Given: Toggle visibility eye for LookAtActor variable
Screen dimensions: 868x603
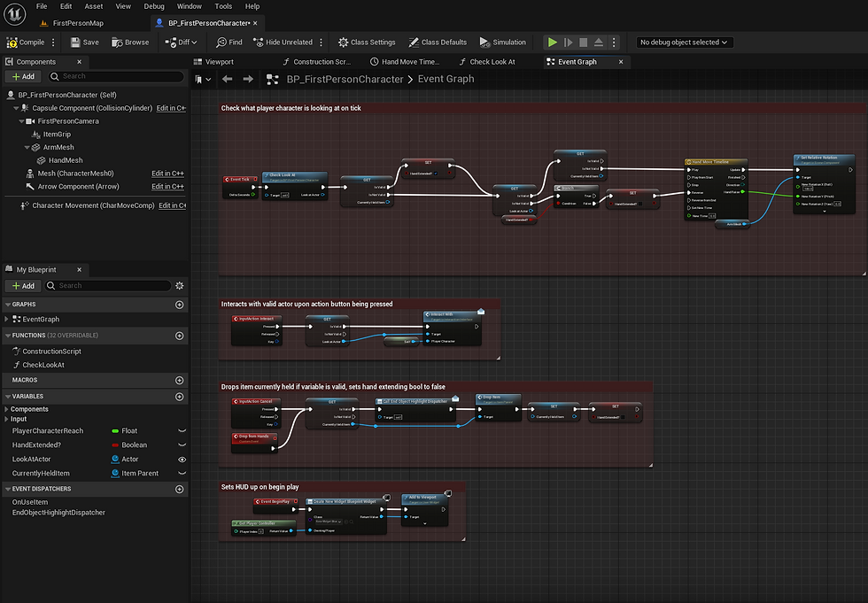Looking at the screenshot, I should click(x=182, y=460).
